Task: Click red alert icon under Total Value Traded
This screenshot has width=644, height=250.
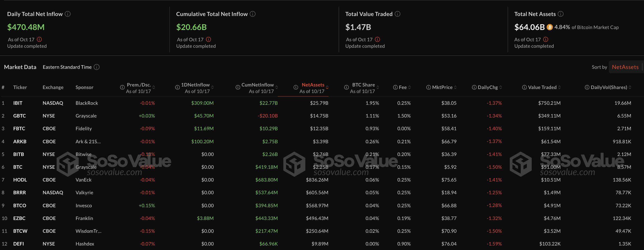Action: (377, 39)
